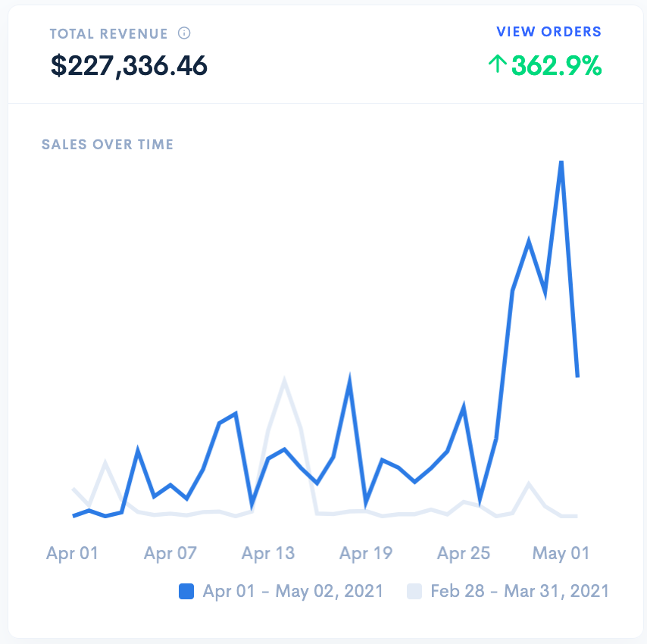Select the Apr 13 axis label
Viewport: 647px width, 644px height.
tap(268, 553)
